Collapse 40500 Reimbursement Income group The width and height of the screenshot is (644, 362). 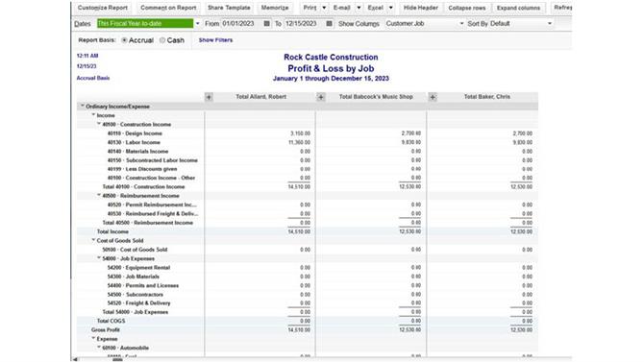99,195
